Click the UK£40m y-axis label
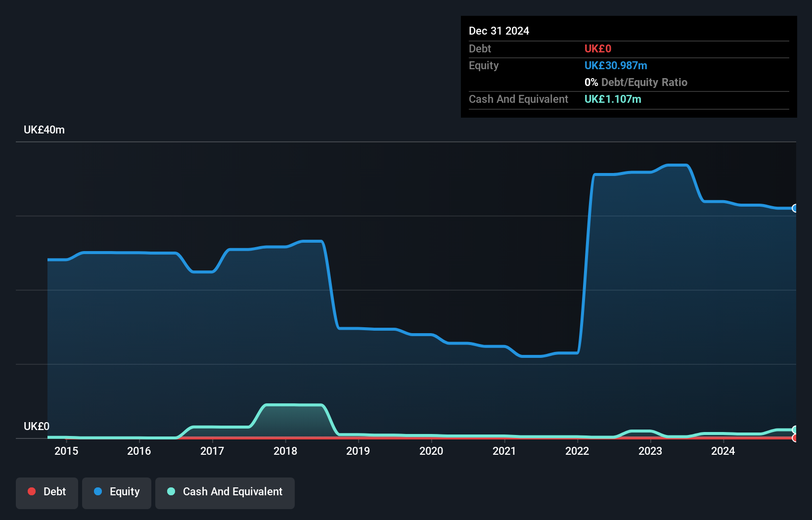The image size is (812, 520). [44, 130]
